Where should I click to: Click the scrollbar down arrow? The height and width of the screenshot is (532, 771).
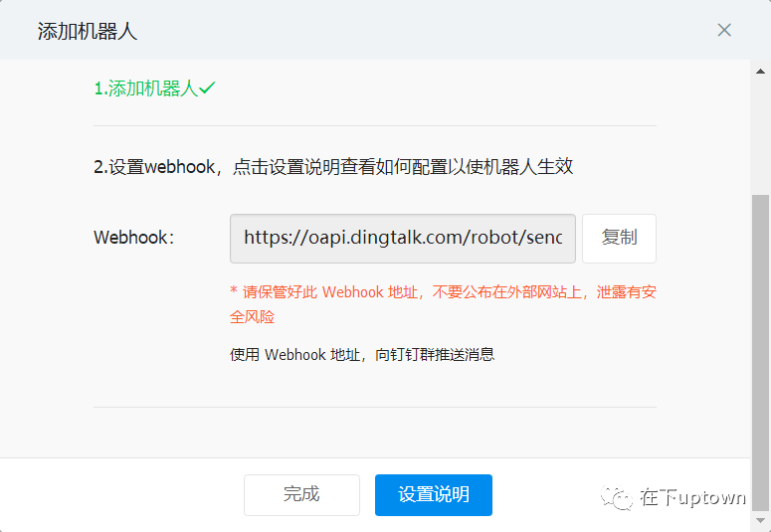coord(760,521)
